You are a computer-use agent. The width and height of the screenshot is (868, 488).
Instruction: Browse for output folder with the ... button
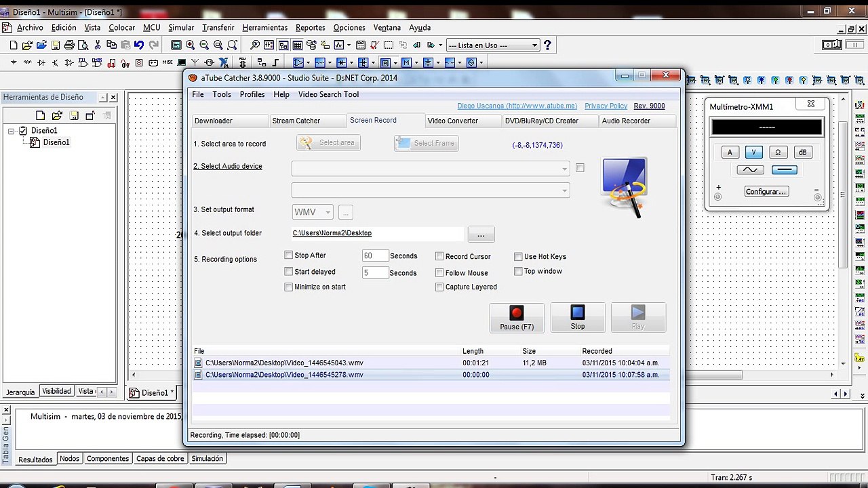pyautogui.click(x=481, y=235)
